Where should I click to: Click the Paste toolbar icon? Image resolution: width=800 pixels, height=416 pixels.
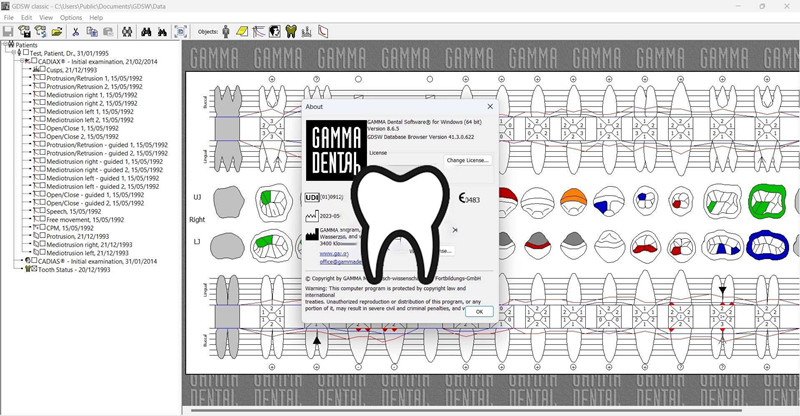pyautogui.click(x=108, y=32)
